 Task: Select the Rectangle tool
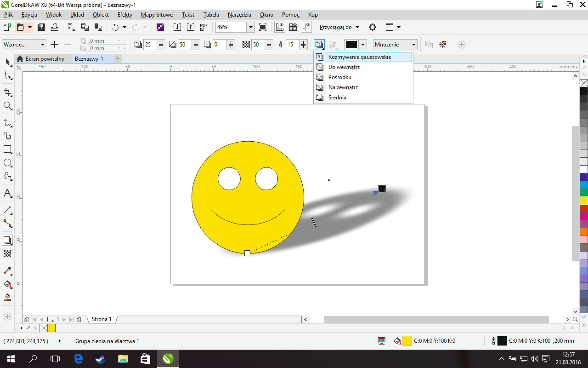point(7,149)
